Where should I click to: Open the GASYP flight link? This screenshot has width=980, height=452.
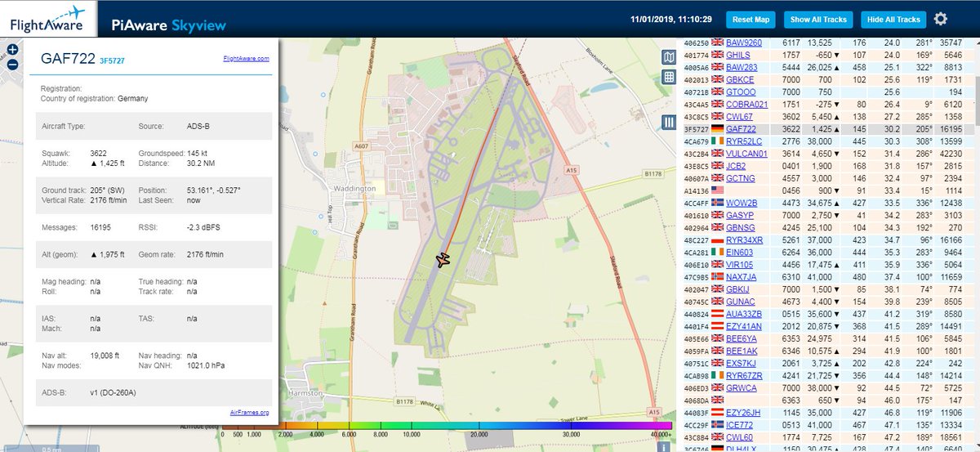[x=741, y=214]
